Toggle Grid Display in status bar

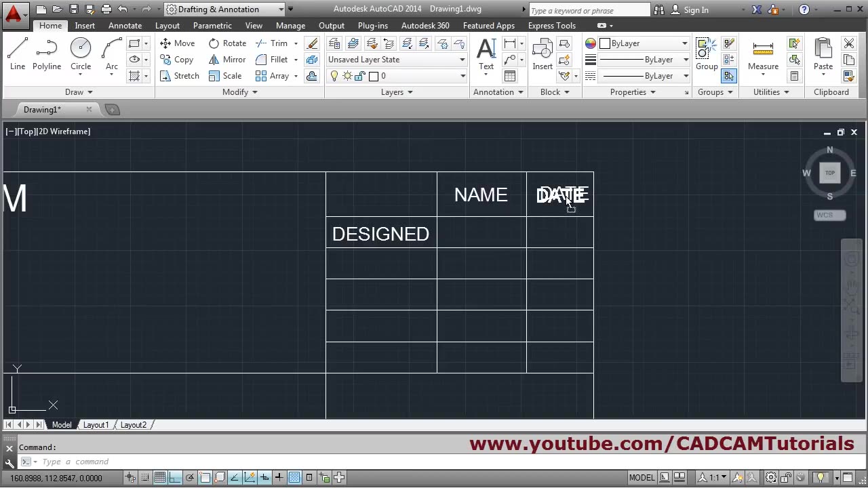[159, 477]
